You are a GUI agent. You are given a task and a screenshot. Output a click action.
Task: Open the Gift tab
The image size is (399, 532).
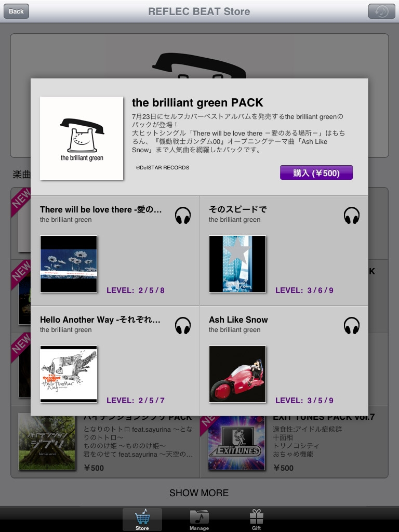click(x=257, y=520)
